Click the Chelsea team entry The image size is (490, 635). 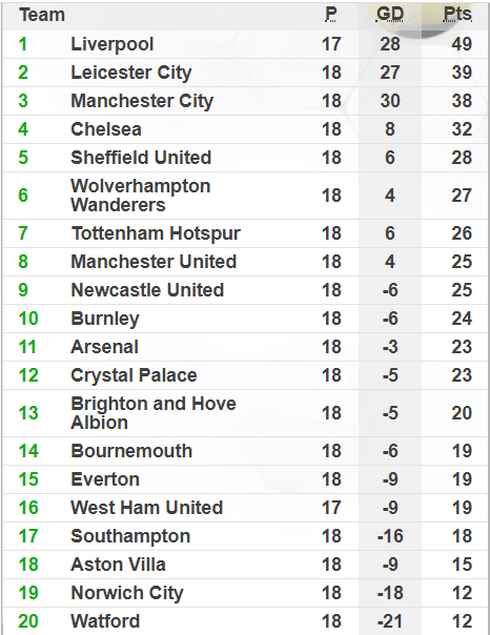pyautogui.click(x=106, y=130)
